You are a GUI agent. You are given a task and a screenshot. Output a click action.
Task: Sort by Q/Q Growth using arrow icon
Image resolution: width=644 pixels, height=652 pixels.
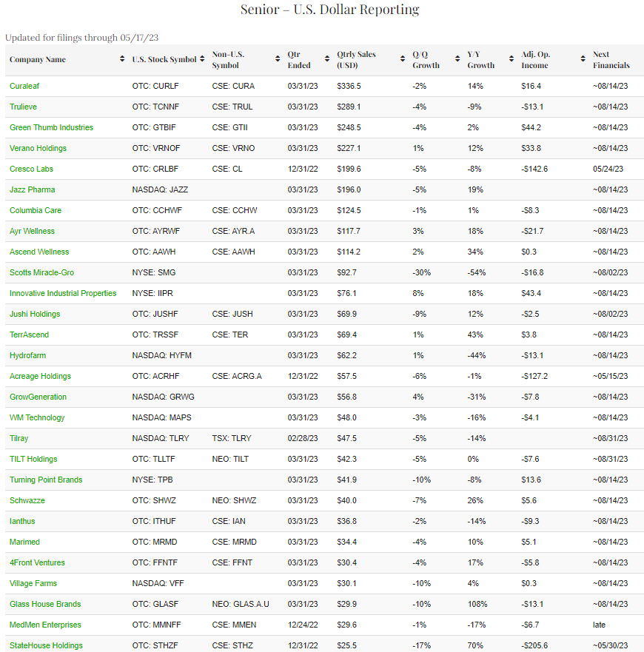coord(457,59)
